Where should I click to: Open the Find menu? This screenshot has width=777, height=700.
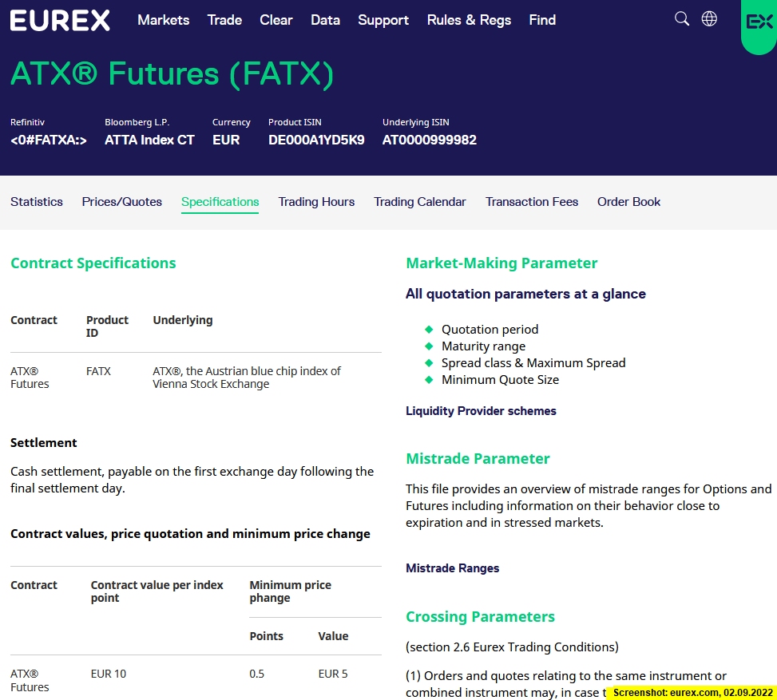coord(542,20)
